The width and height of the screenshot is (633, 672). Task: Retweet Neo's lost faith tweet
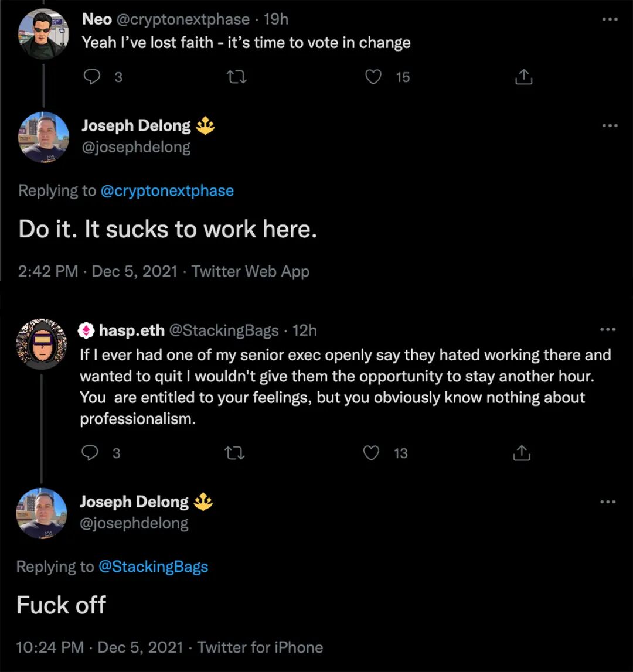pyautogui.click(x=237, y=77)
